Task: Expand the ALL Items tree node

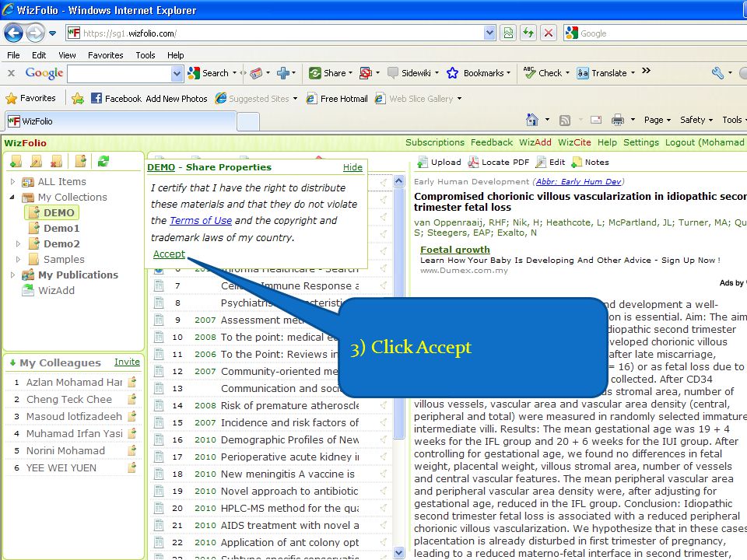Action: 13,181
